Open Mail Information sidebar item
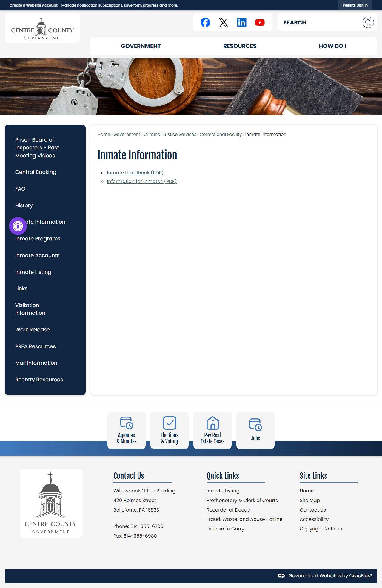This screenshot has width=382, height=588. (36, 363)
